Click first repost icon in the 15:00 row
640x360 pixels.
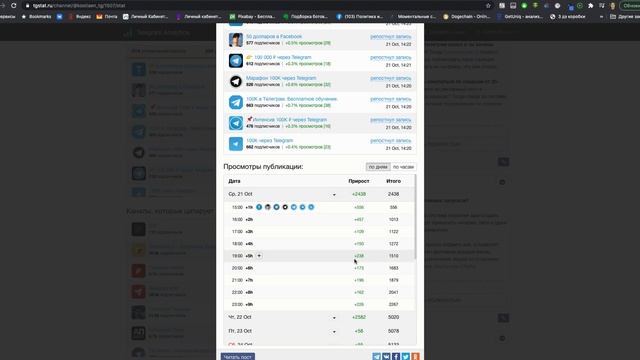pyautogui.click(x=259, y=207)
